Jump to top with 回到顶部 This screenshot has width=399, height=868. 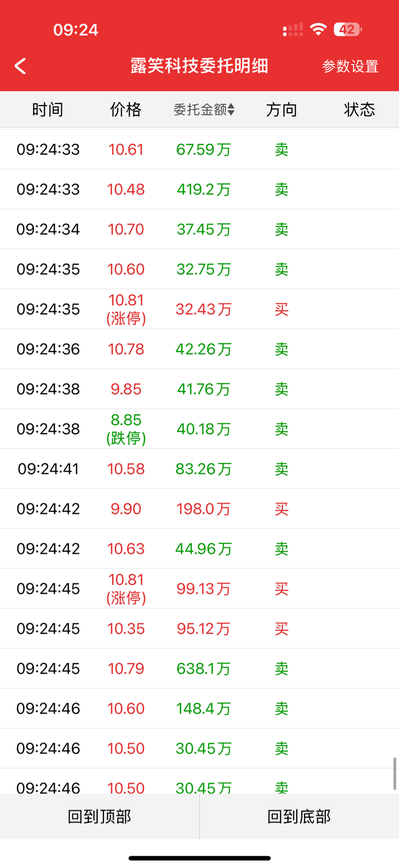[x=99, y=816]
